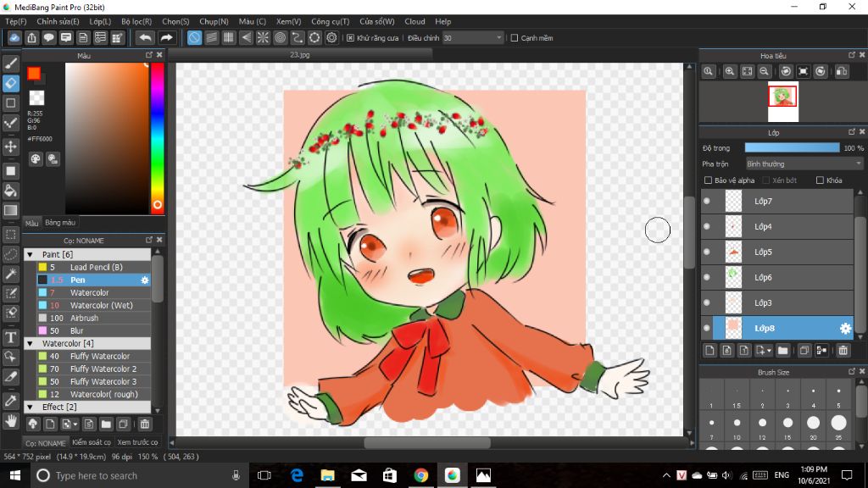Image resolution: width=868 pixels, height=488 pixels.
Task: Open settings gear of layer Lớp8
Action: click(x=845, y=329)
